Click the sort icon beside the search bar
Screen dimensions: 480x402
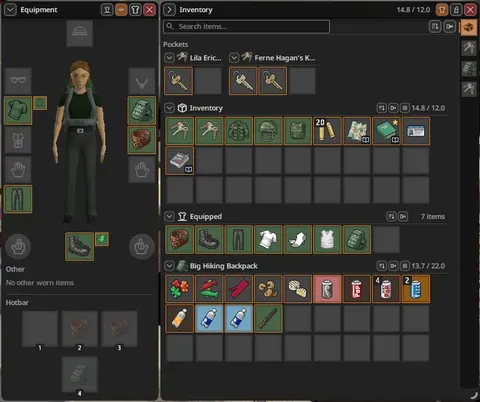[x=435, y=26]
